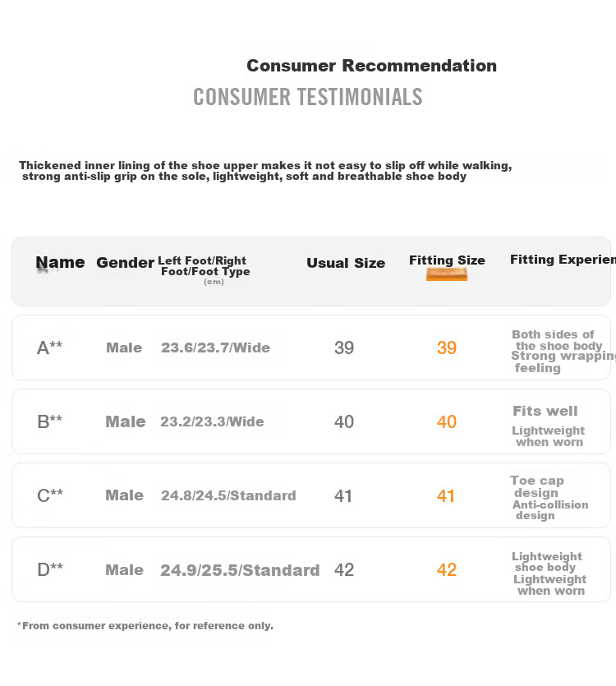
Task: Click the "Usual Size" column header
Action: [x=346, y=264]
